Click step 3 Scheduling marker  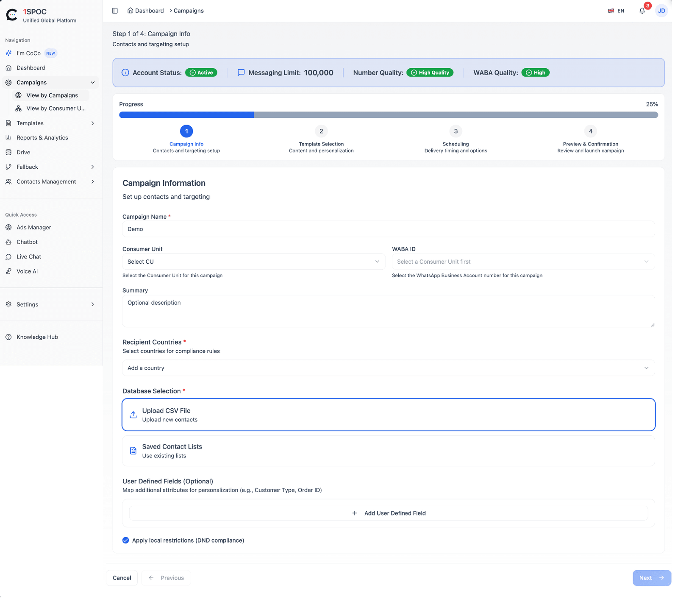pyautogui.click(x=456, y=131)
